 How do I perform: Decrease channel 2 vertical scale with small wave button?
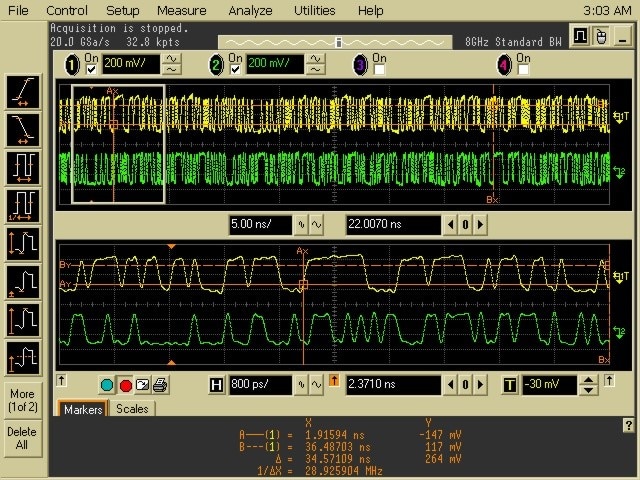[x=316, y=70]
